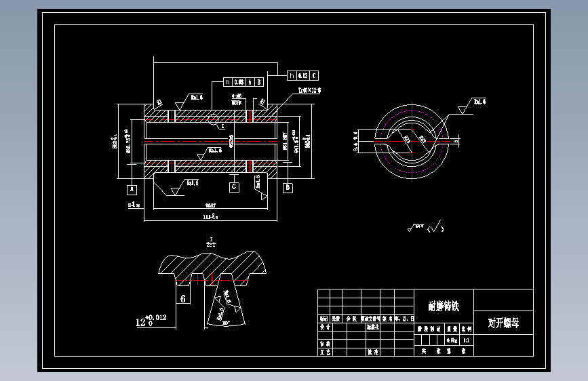Click the 设计 row label in title block

click(x=325, y=327)
